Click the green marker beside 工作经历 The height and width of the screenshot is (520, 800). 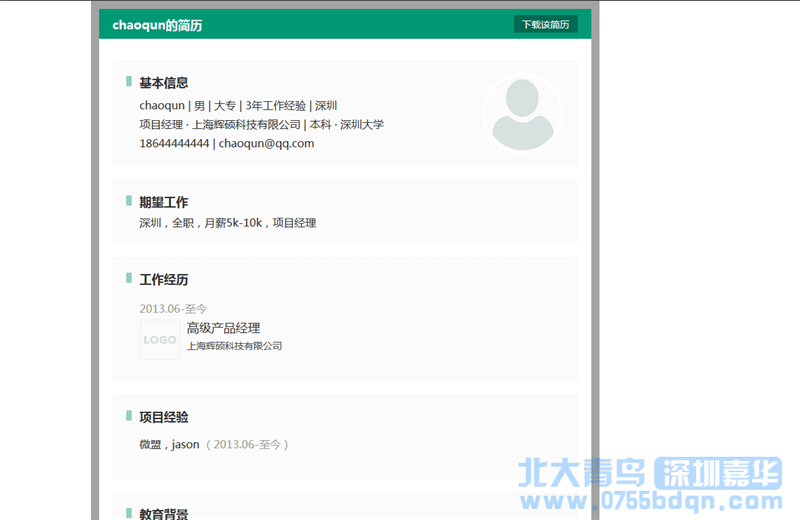coord(129,278)
